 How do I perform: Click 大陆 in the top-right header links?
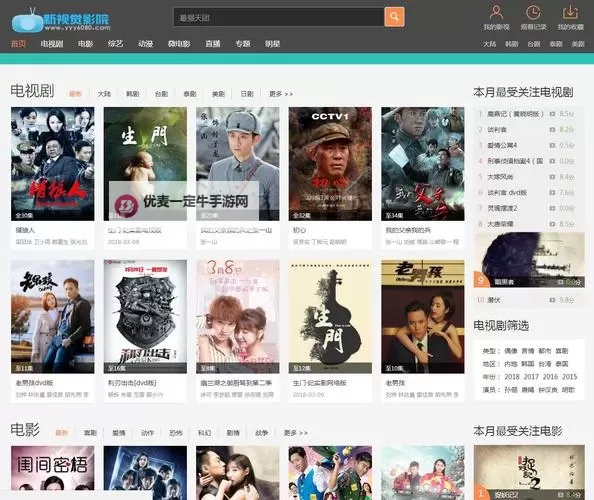[x=489, y=44]
